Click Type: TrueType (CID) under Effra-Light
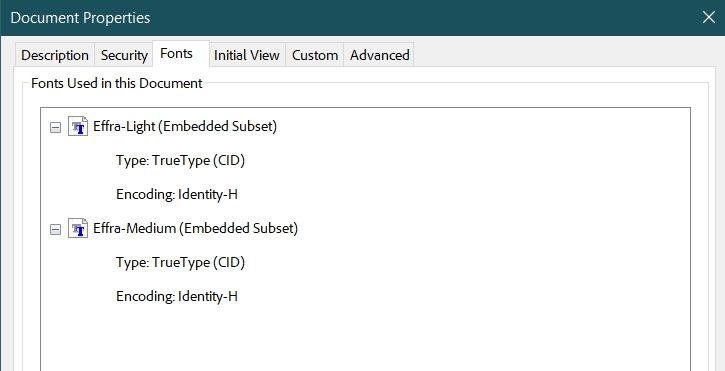Screen dimensions: 725x371 [180, 161]
